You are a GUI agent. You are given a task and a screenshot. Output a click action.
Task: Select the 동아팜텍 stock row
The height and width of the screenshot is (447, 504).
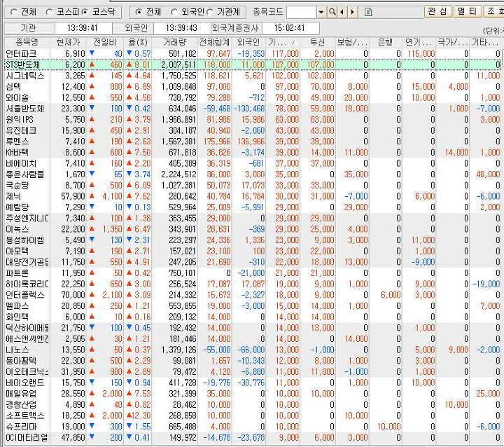coord(252,360)
